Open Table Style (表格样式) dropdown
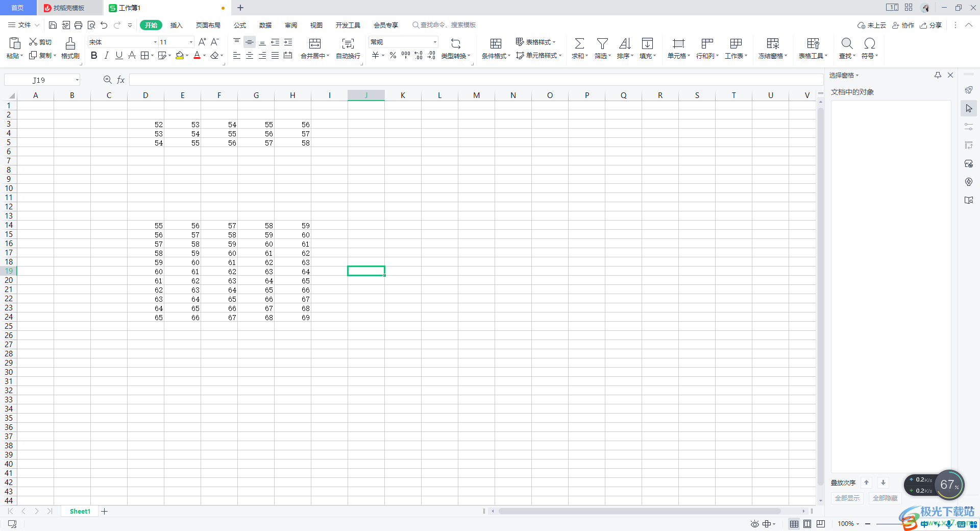 coord(535,42)
